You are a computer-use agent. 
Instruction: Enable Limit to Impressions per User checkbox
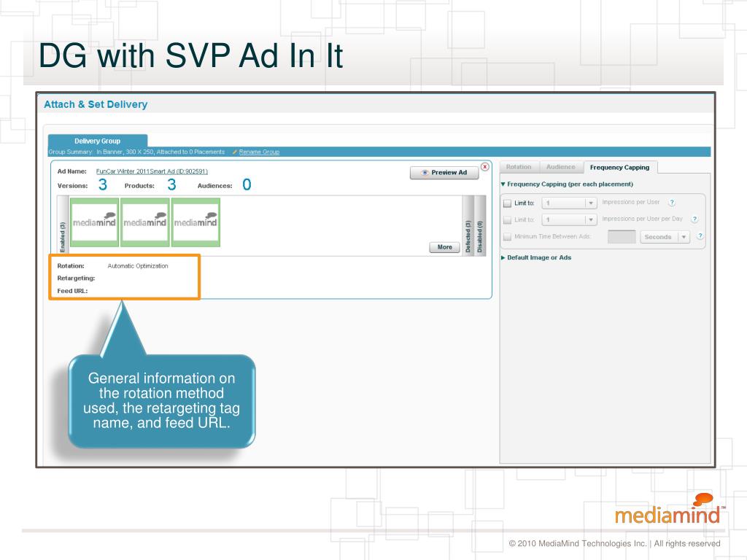pos(508,203)
